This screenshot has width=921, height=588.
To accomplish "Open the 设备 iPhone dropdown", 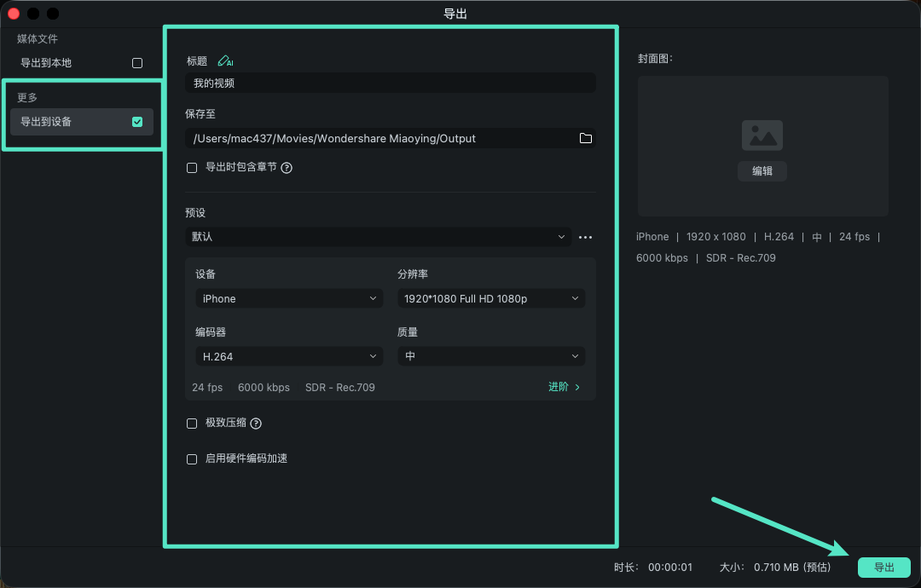I will coord(289,299).
